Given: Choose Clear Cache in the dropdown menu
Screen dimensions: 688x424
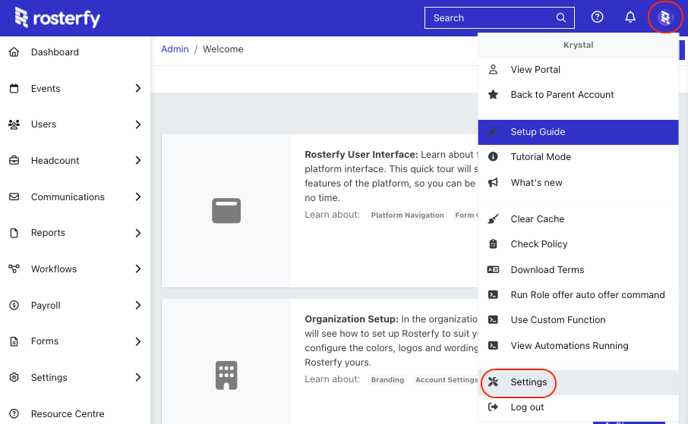Looking at the screenshot, I should click(x=539, y=219).
